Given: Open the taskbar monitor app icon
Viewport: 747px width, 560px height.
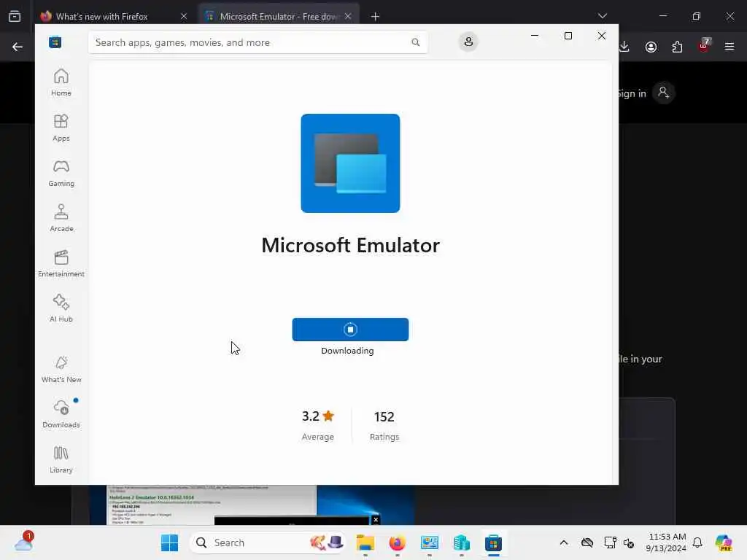Looking at the screenshot, I should tap(429, 542).
